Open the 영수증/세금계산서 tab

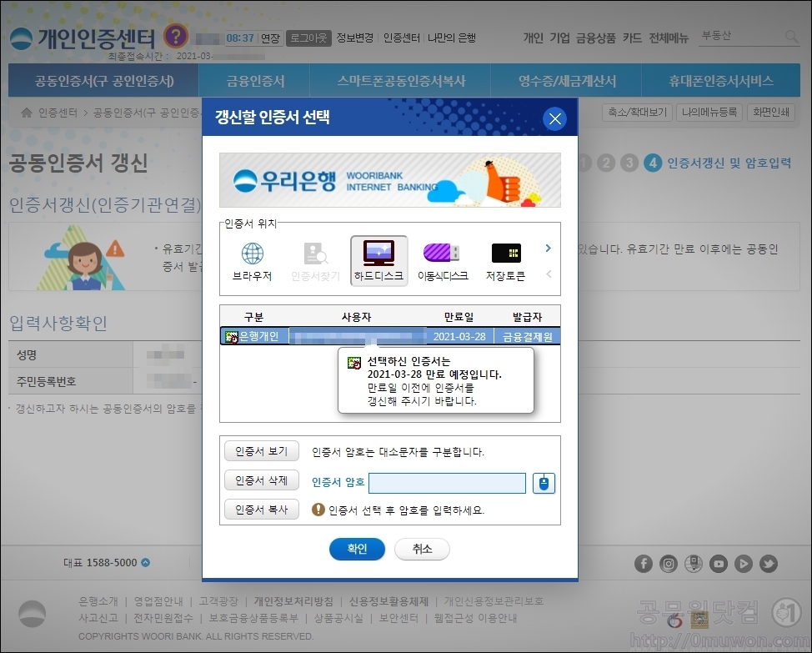(567, 81)
